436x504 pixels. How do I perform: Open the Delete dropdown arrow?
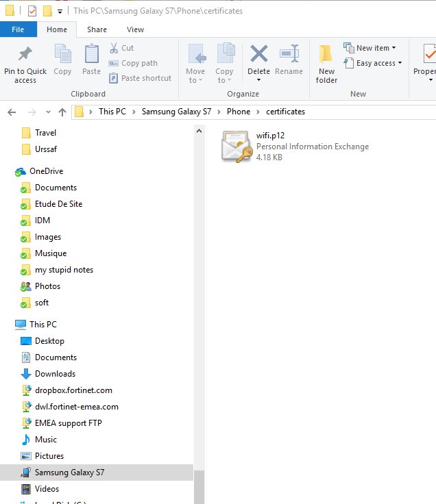tap(258, 80)
